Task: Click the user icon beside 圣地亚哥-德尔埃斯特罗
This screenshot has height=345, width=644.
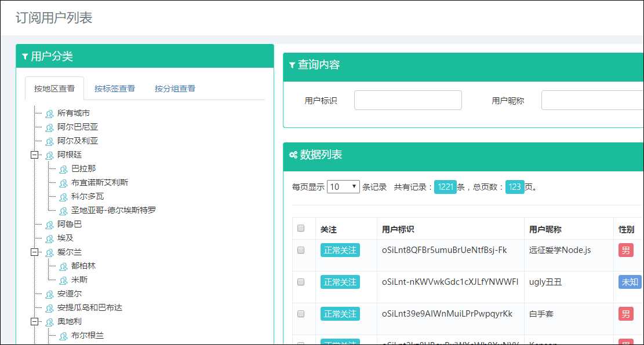Action: coord(63,211)
